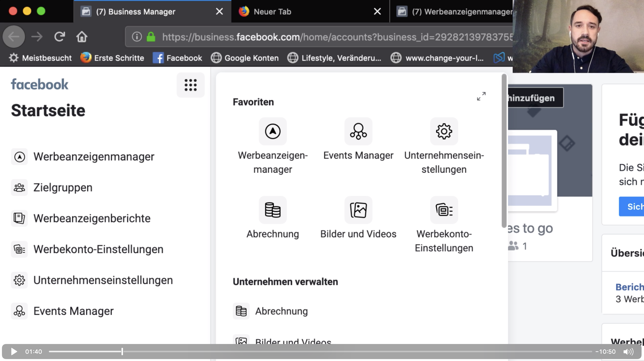Click the Zielgruppen people icon in sidebar
The height and width of the screenshot is (361, 644).
[x=19, y=188]
